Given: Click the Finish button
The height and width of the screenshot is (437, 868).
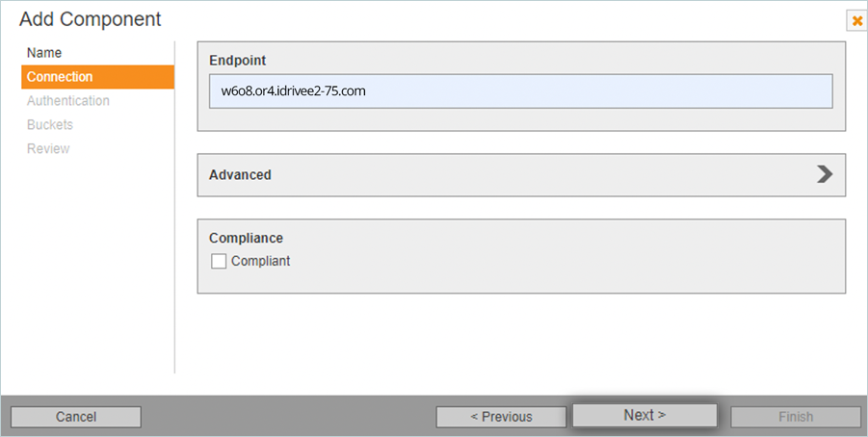Looking at the screenshot, I should coord(796,417).
